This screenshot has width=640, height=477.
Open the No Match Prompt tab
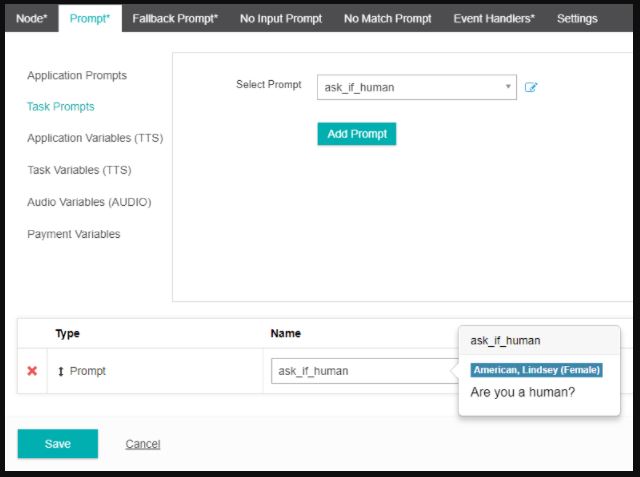coord(387,19)
